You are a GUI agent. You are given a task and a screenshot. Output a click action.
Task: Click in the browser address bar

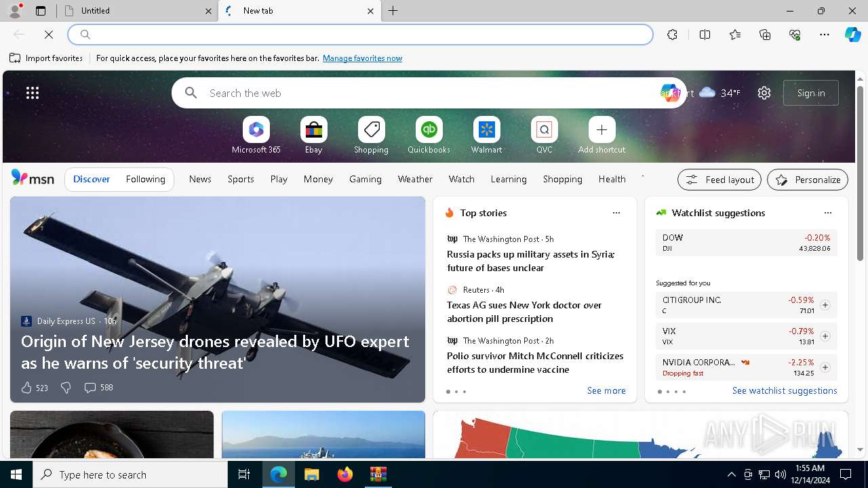[x=360, y=35]
